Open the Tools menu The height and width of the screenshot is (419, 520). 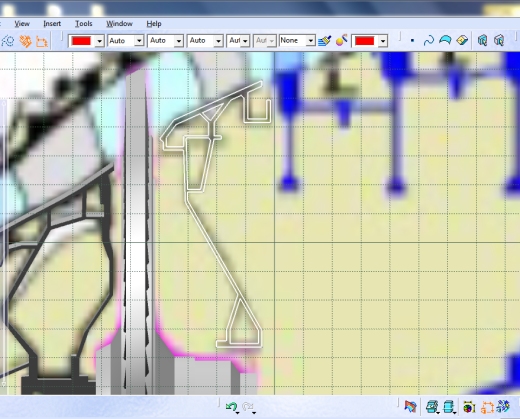[x=83, y=24]
